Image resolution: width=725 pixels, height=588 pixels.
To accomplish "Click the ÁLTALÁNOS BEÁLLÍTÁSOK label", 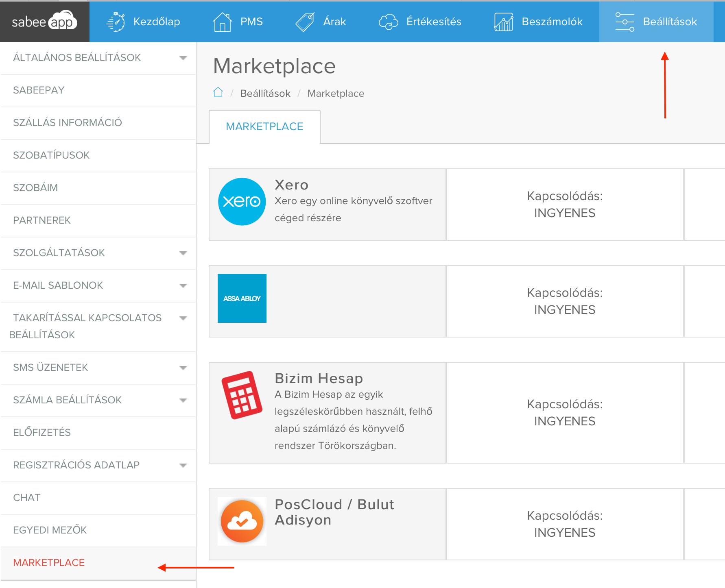I will 77,57.
